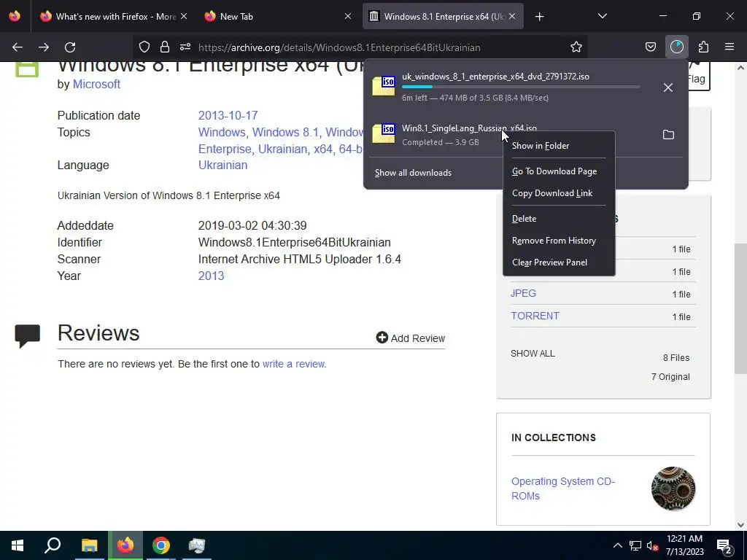Save page to Pocket
The image size is (747, 560).
point(650,47)
